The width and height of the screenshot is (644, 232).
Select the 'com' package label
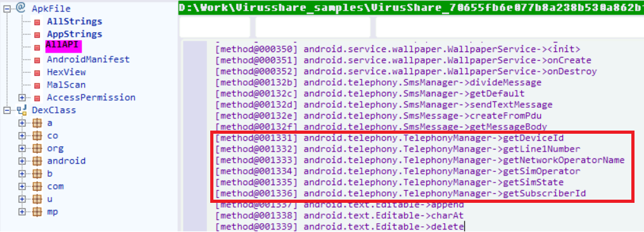tap(55, 186)
